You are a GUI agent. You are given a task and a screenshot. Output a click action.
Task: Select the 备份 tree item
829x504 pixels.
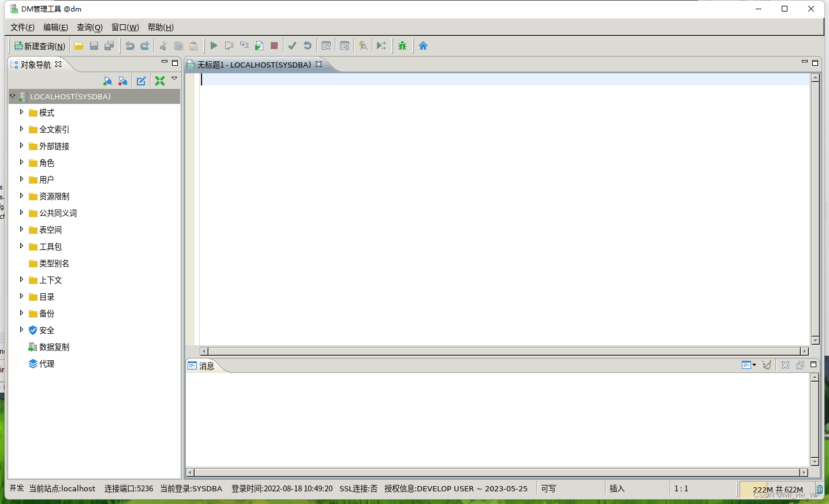coord(47,313)
